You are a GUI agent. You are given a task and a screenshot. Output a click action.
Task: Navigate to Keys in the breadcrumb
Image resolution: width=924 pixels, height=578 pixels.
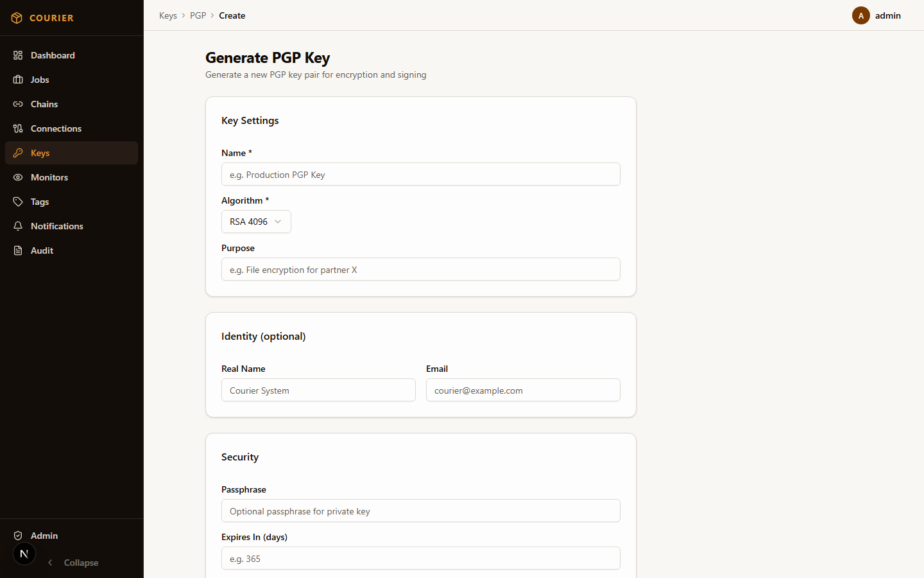tap(168, 15)
